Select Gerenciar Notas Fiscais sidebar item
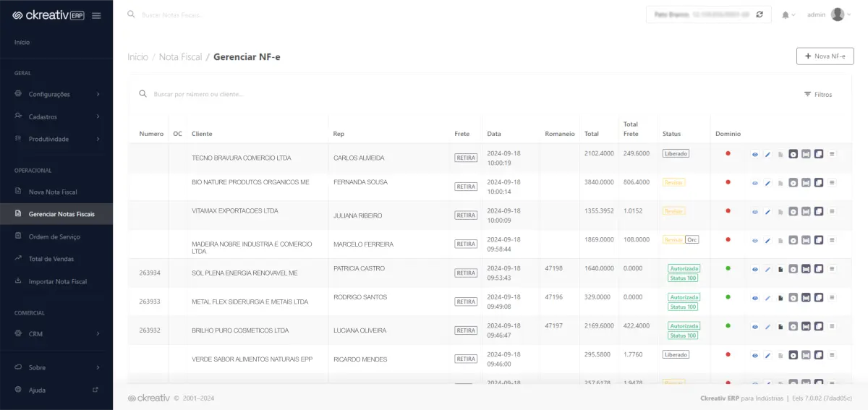This screenshot has height=410, width=868. pos(56,214)
